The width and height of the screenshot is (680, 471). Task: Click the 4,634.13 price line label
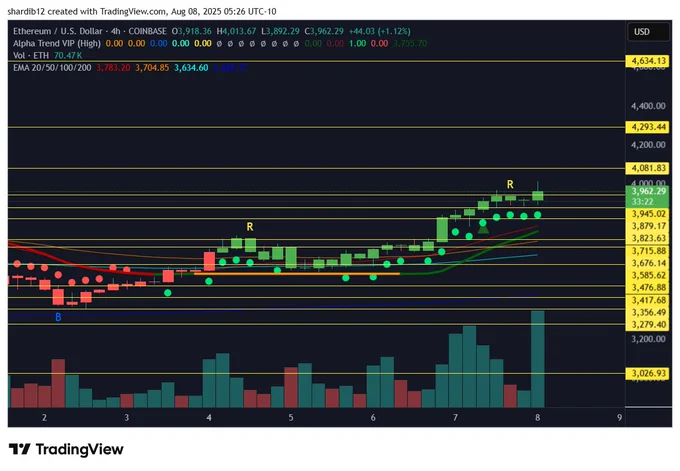pos(648,61)
